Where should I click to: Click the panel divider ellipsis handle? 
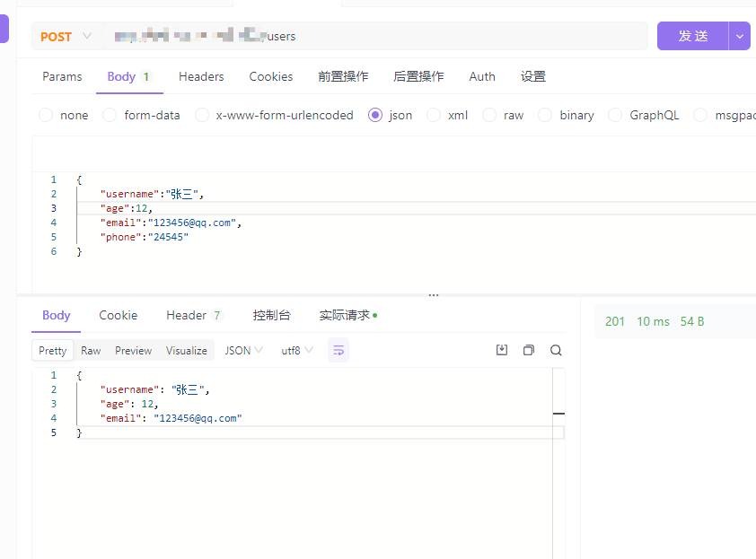coord(434,295)
